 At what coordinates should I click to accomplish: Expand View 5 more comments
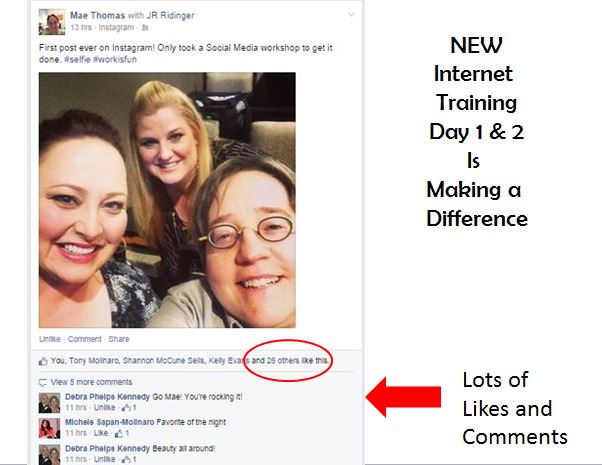pos(91,382)
